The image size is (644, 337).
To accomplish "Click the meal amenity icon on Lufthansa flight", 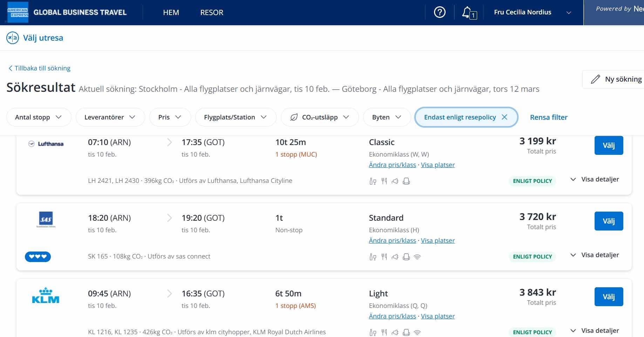I will click(384, 181).
